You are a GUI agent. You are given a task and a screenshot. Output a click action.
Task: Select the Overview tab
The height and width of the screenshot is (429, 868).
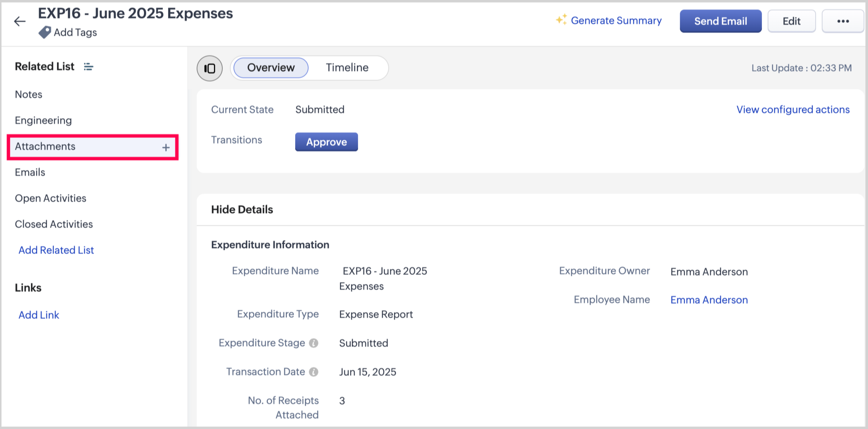tap(271, 67)
